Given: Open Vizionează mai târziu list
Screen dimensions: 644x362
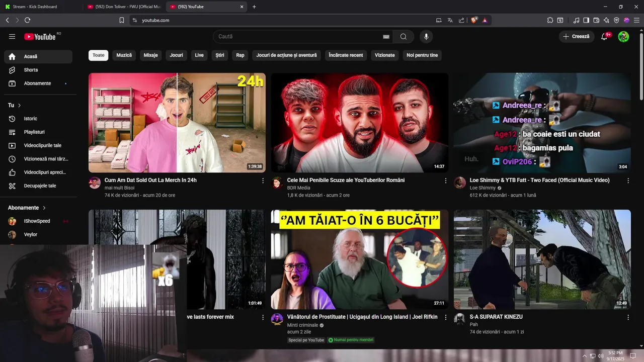Looking at the screenshot, I should click(x=38, y=159).
